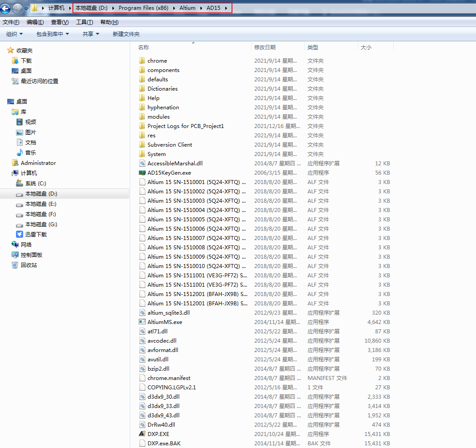The width and height of the screenshot is (476, 448).
Task: Select the COPYING.LGPLv2.1 file
Action: point(172,387)
